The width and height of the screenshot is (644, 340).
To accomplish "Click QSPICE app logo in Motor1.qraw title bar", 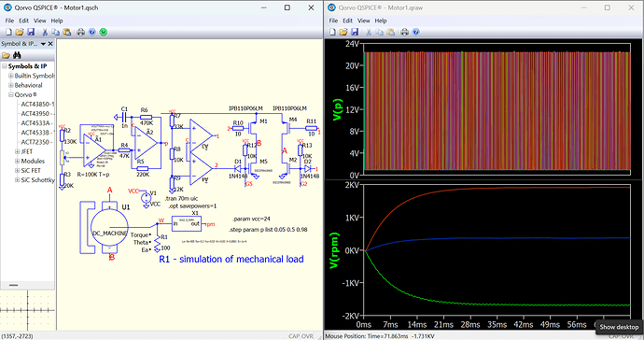I will pyautogui.click(x=331, y=7).
